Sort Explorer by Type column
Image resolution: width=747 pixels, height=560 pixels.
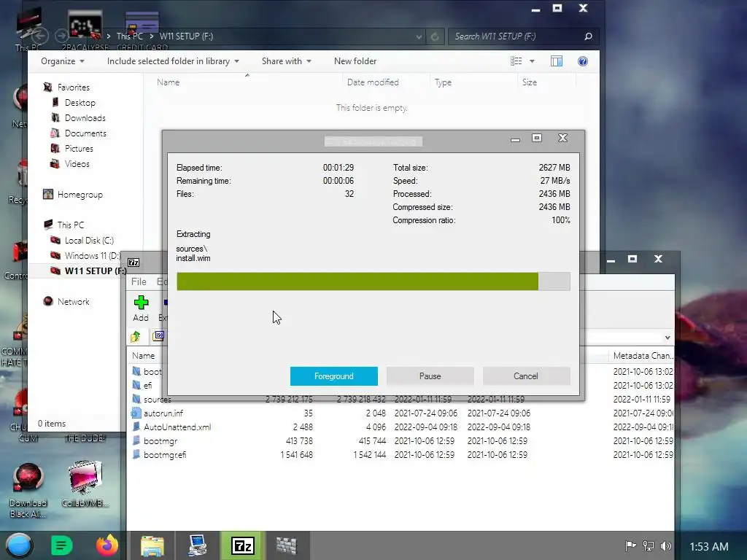[443, 82]
